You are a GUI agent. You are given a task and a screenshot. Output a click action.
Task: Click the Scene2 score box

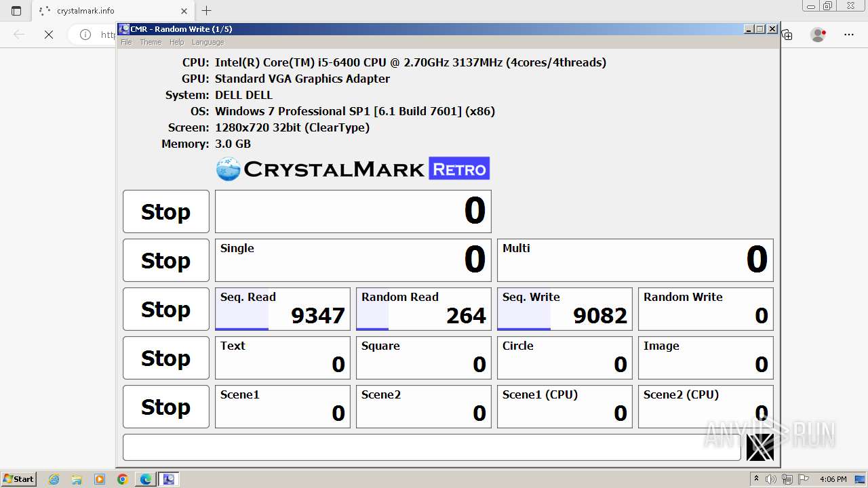[x=424, y=407]
